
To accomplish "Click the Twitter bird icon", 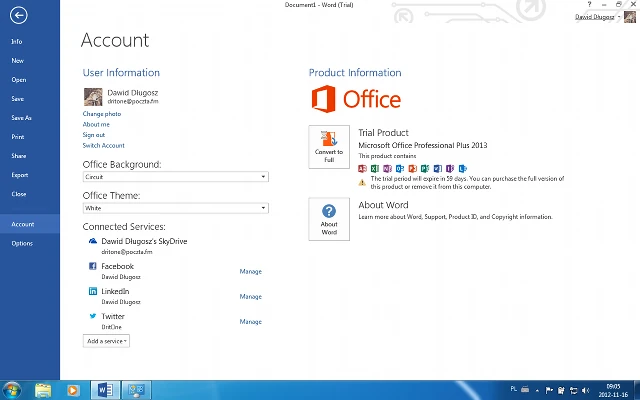I will click(x=92, y=316).
